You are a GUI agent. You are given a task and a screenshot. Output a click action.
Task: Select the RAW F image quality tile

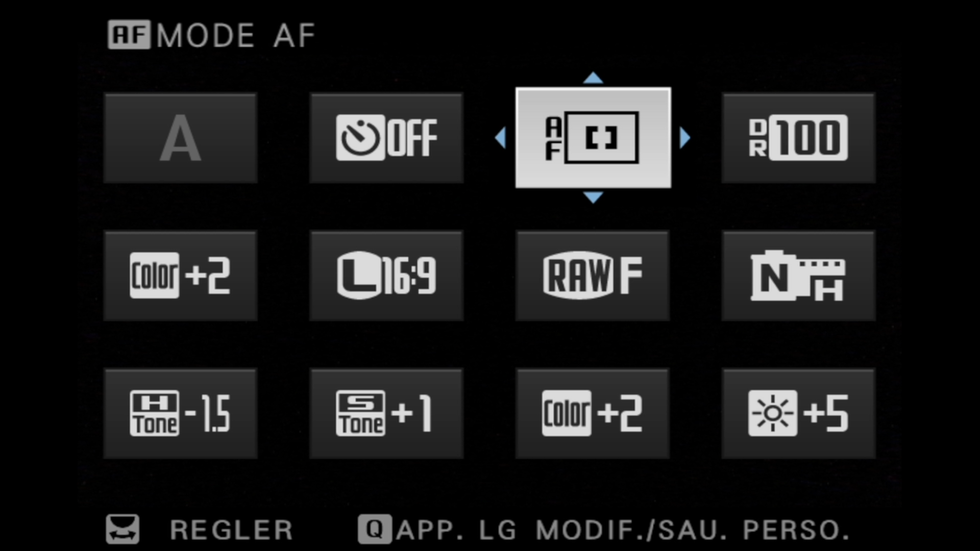[593, 275]
